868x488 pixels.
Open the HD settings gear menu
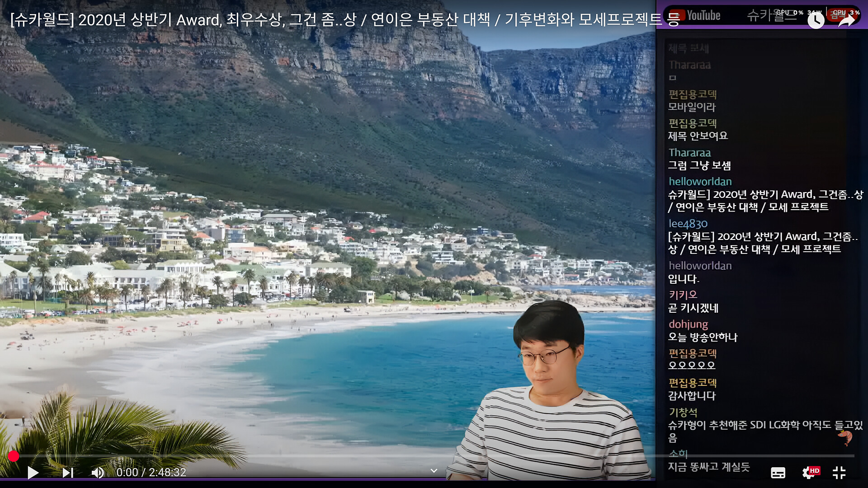(x=810, y=473)
